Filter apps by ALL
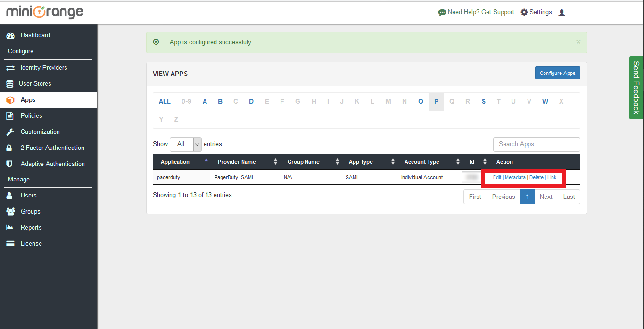The image size is (644, 329). click(x=165, y=101)
